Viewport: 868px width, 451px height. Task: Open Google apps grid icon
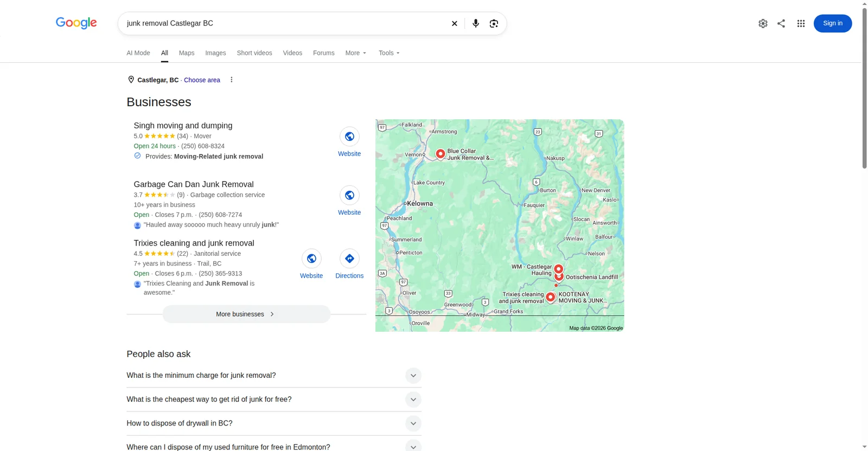[x=801, y=23]
